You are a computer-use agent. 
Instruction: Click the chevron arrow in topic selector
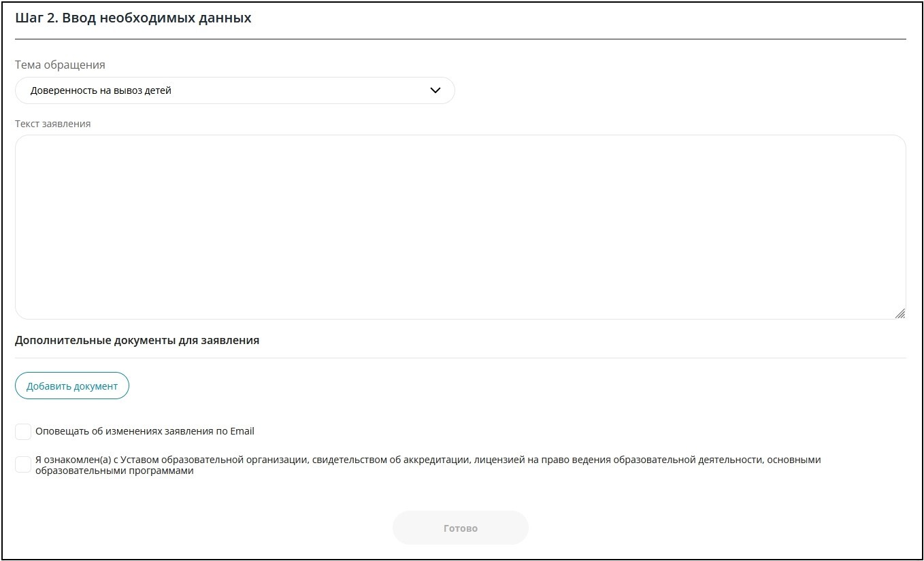pyautogui.click(x=435, y=90)
